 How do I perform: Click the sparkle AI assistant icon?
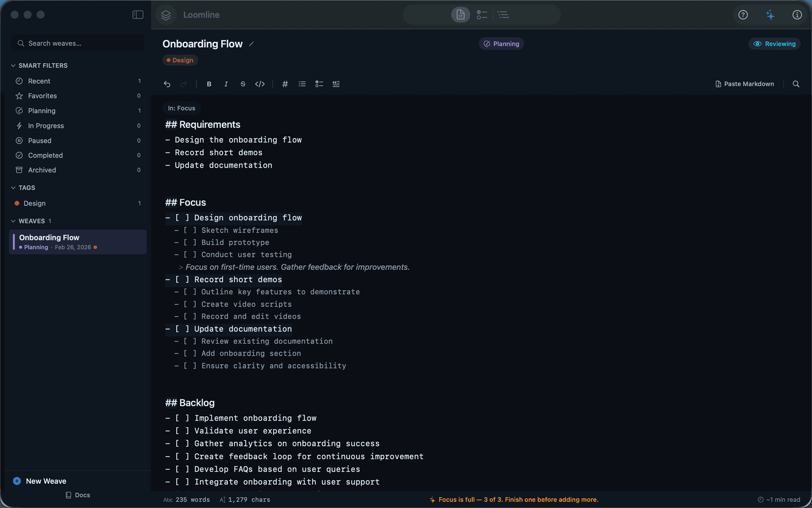click(x=770, y=15)
